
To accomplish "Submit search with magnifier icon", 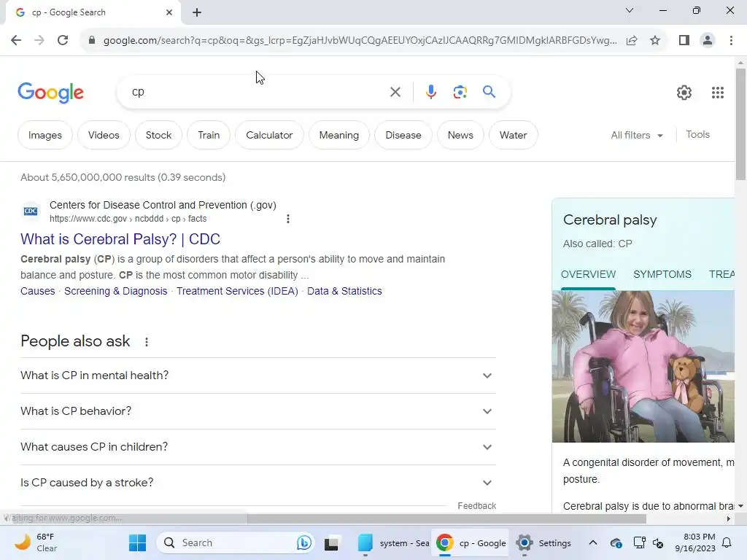I will [489, 91].
